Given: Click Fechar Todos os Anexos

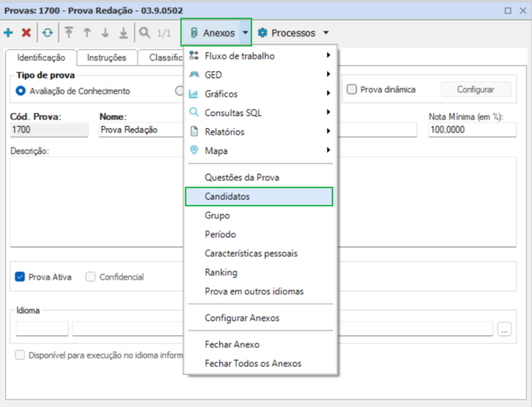Looking at the screenshot, I should point(260,363).
